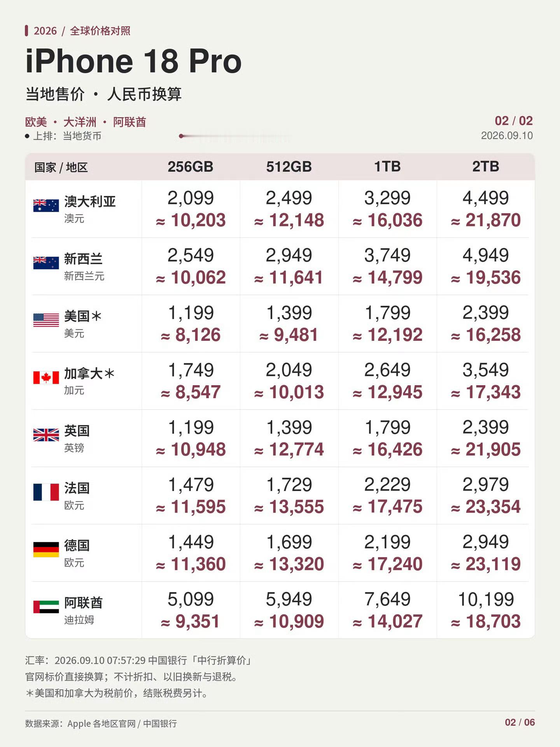The width and height of the screenshot is (560, 747).
Task: Select the 2TB column header
Action: click(x=486, y=167)
